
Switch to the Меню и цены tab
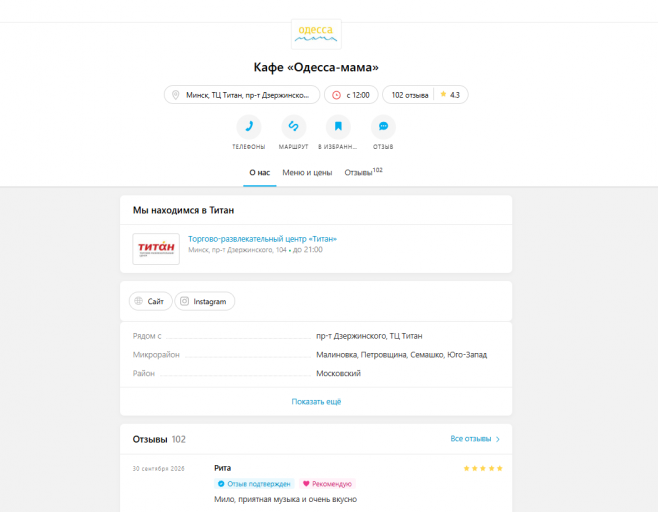point(307,172)
